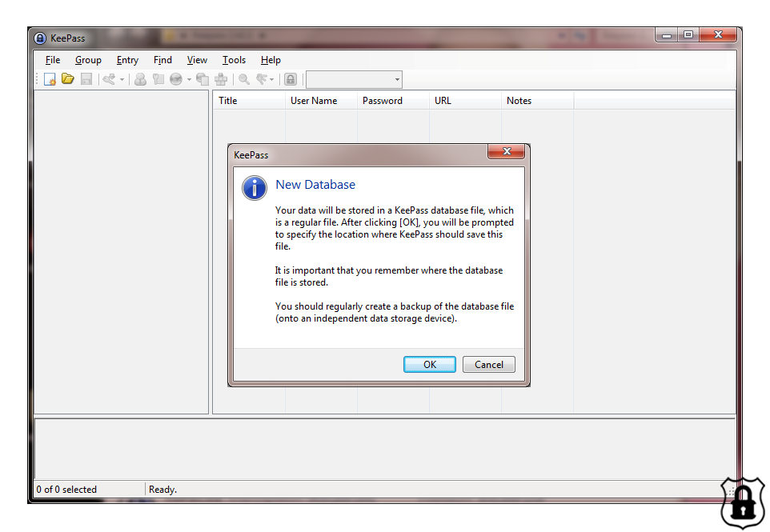The image size is (770, 532).
Task: Click the Copy URL globe-and-page icon
Action: click(x=203, y=79)
